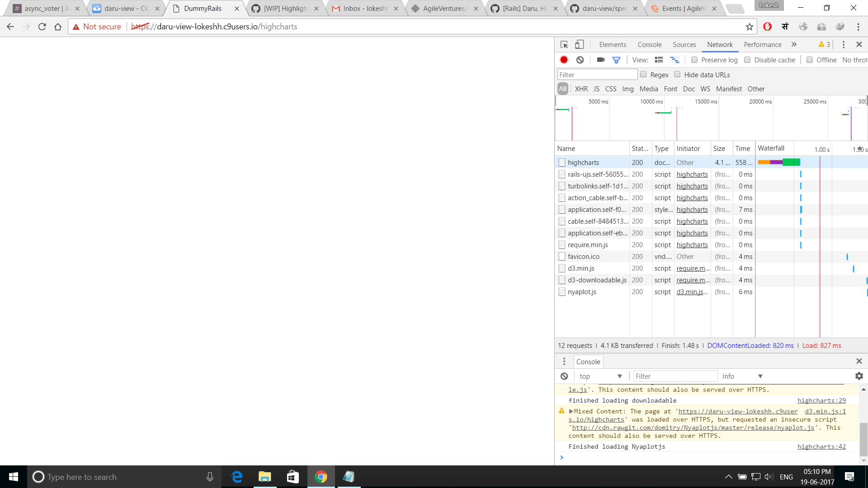The width and height of the screenshot is (868, 488).
Task: Expand the Mixed Content console warning
Action: pyautogui.click(x=571, y=411)
